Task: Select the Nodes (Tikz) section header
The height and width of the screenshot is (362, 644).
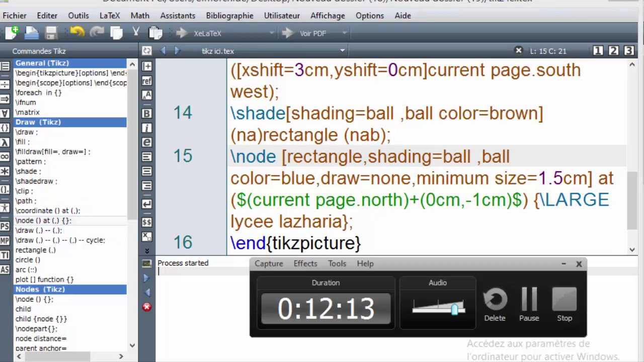Action: 70,290
